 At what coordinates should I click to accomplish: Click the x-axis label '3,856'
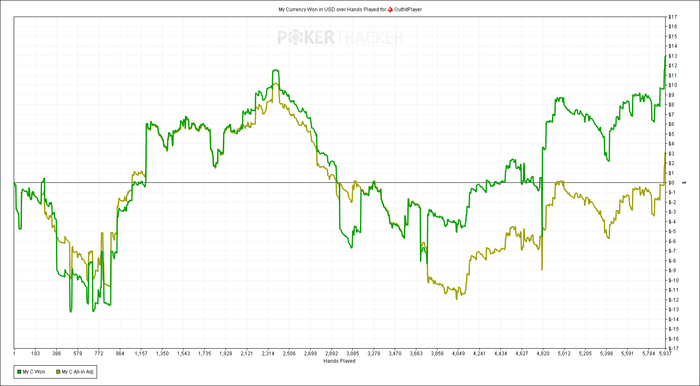tap(437, 353)
